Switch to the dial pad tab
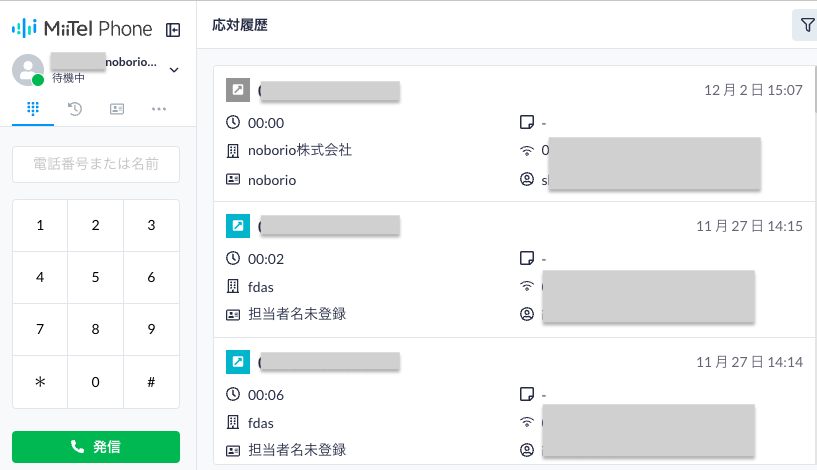The image size is (817, 470). point(33,108)
